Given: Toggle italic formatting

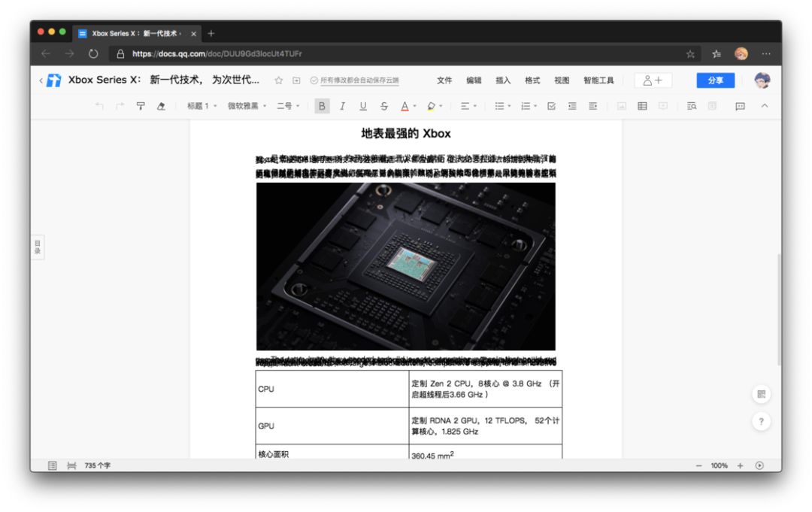Looking at the screenshot, I should click(x=342, y=106).
